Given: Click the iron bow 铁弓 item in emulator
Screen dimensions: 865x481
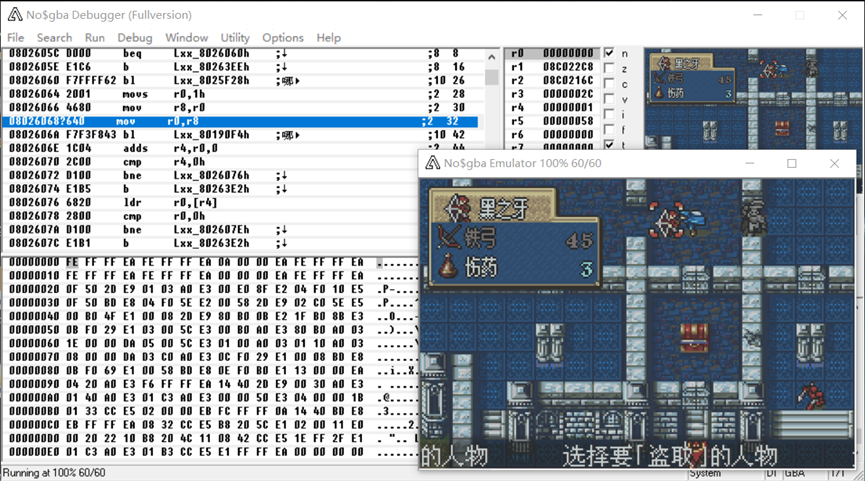Looking at the screenshot, I should point(515,238).
